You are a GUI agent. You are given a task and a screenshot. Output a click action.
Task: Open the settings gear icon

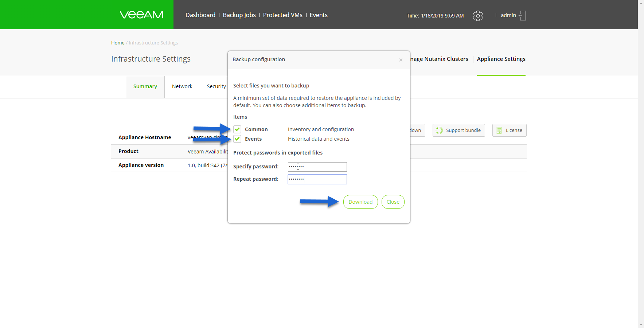[478, 16]
